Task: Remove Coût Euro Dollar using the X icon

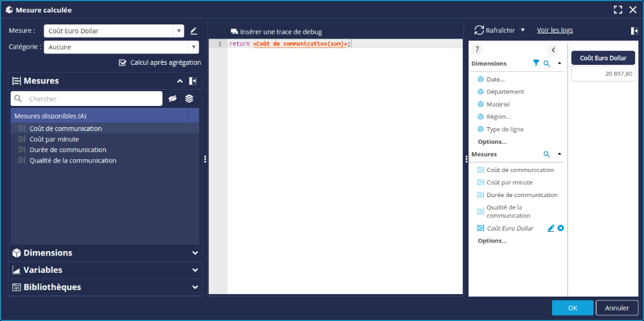Action: pos(560,229)
